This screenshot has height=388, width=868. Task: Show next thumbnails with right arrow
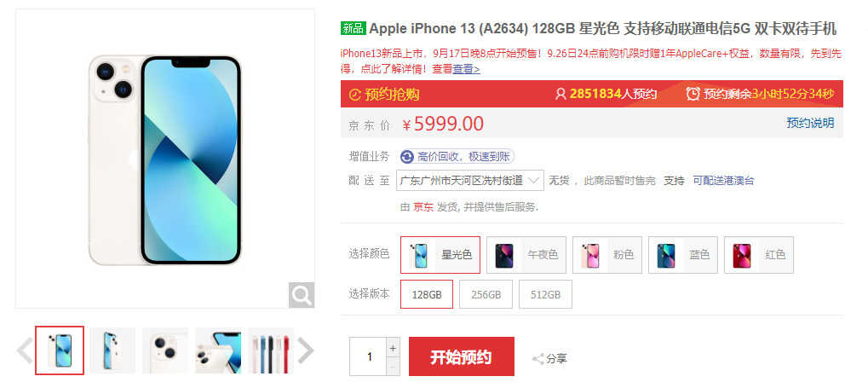pos(306,350)
